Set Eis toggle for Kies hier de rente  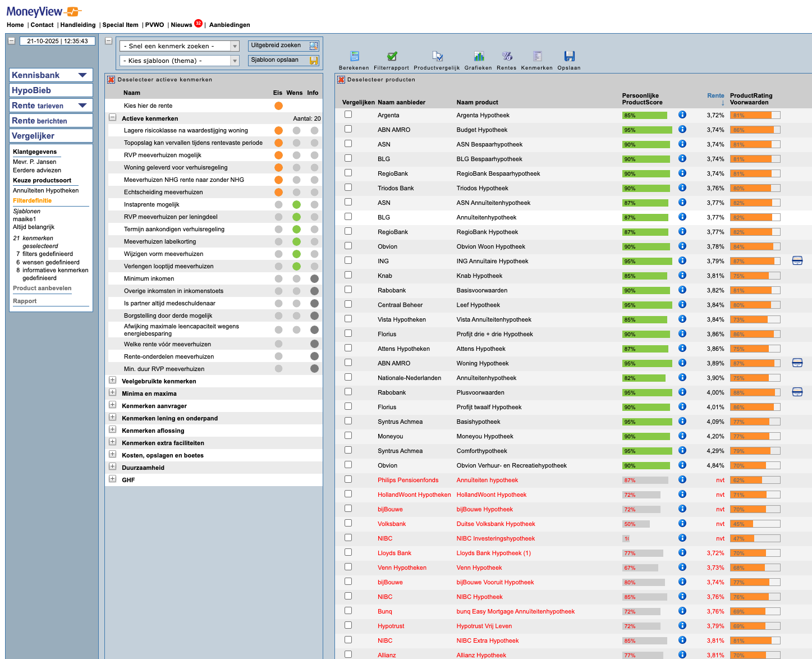click(x=278, y=106)
